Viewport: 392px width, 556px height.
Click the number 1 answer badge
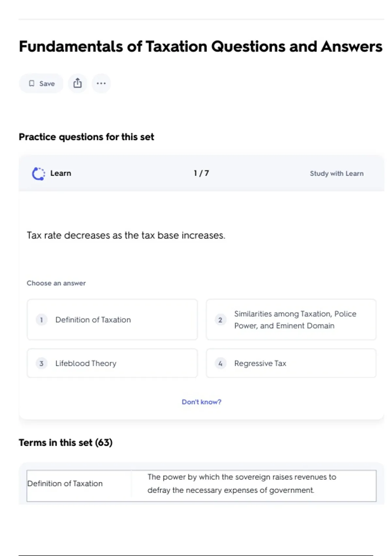pyautogui.click(x=41, y=320)
